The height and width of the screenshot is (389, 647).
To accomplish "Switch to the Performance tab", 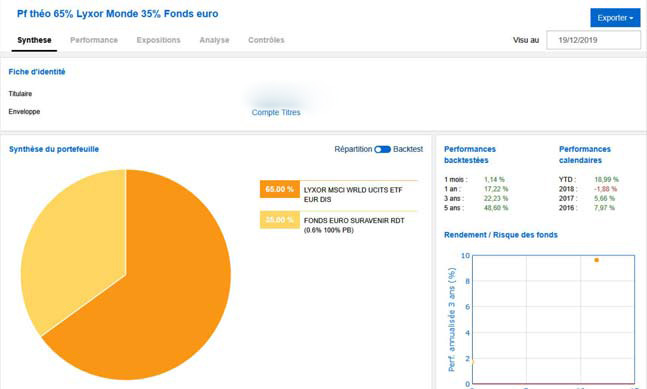I will pyautogui.click(x=94, y=40).
